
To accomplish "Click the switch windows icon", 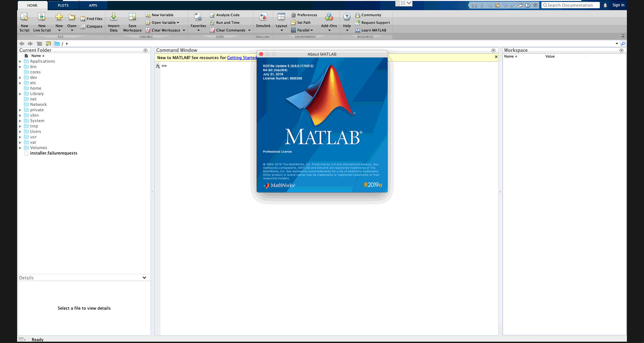I will (x=520, y=5).
